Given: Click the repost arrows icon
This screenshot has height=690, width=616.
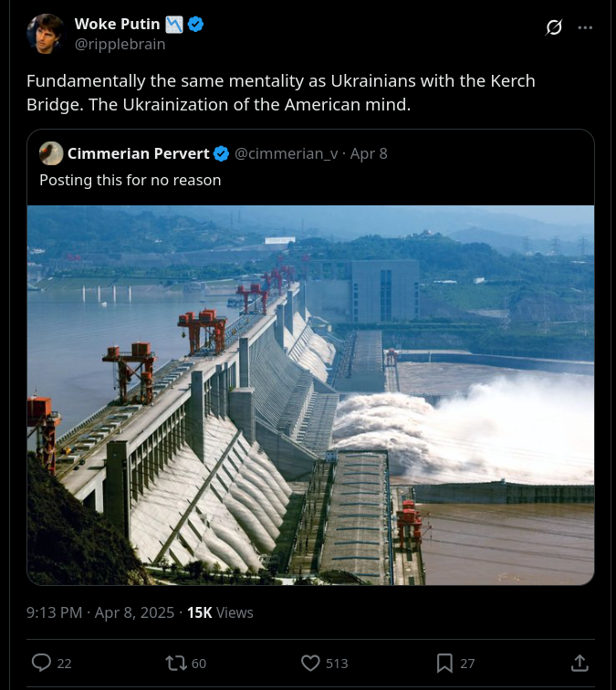Looking at the screenshot, I should [176, 664].
